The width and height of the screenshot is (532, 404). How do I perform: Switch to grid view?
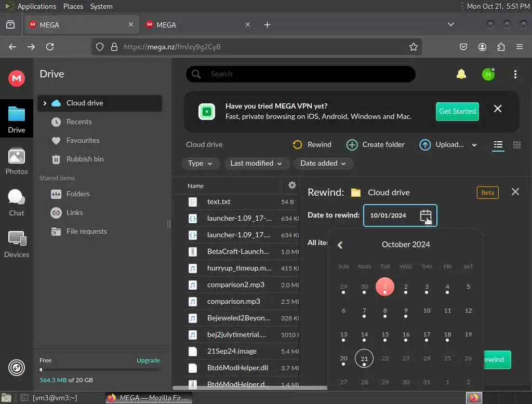point(517,145)
